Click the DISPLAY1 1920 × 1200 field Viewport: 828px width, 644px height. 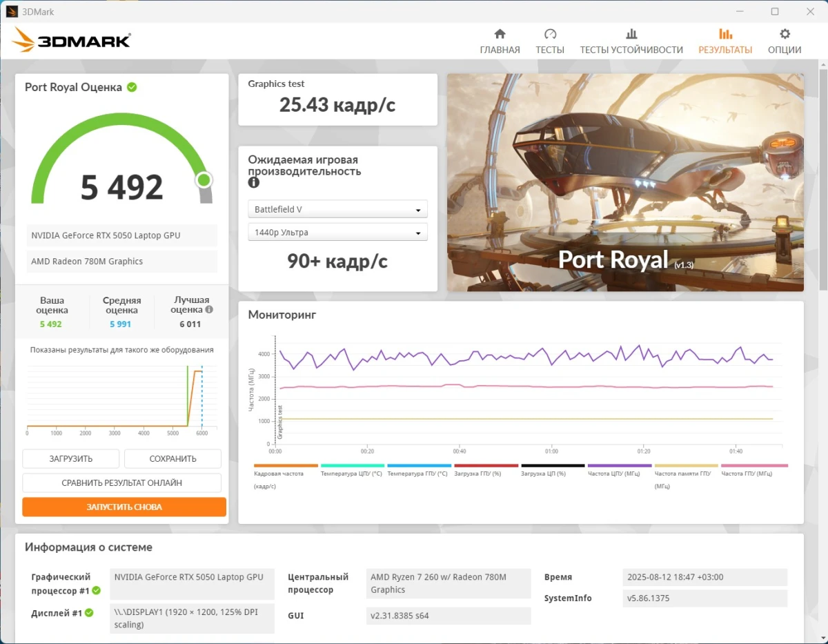tap(193, 618)
